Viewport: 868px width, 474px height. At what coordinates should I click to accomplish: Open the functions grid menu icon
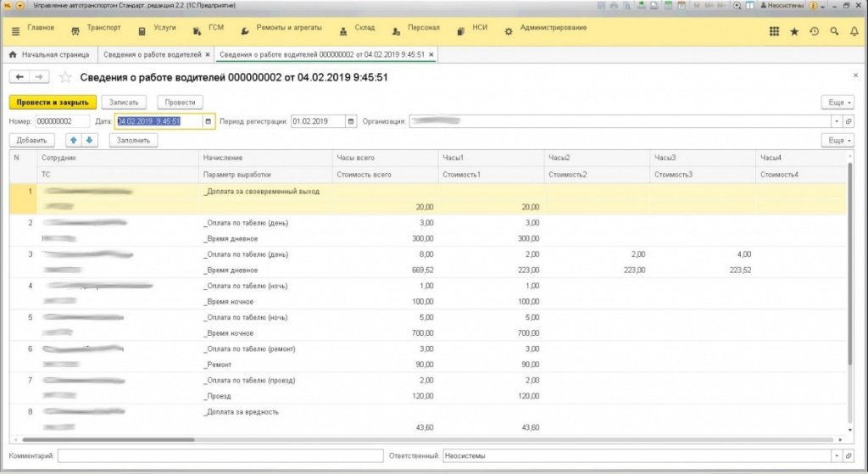tap(774, 31)
